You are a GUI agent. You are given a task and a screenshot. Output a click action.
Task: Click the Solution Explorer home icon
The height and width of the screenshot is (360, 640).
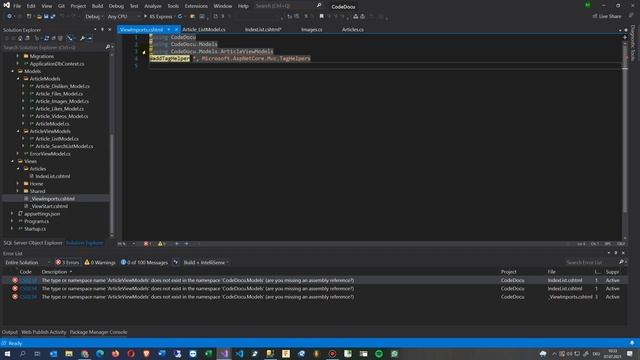tap(20, 38)
